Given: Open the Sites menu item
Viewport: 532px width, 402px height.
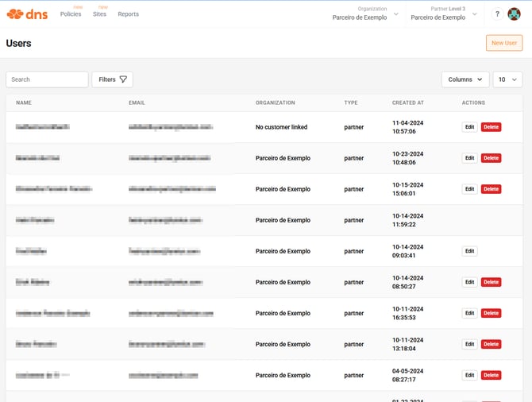Looking at the screenshot, I should click(99, 14).
